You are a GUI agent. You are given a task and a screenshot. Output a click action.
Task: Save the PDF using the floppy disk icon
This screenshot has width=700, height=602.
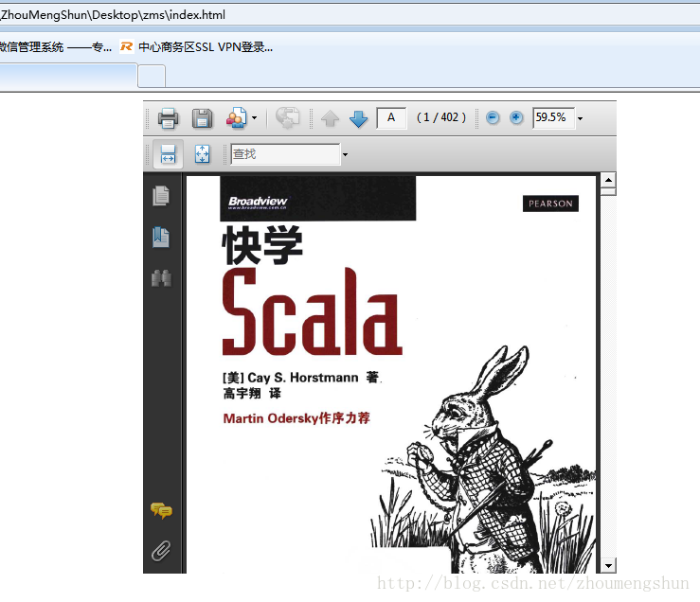point(202,118)
